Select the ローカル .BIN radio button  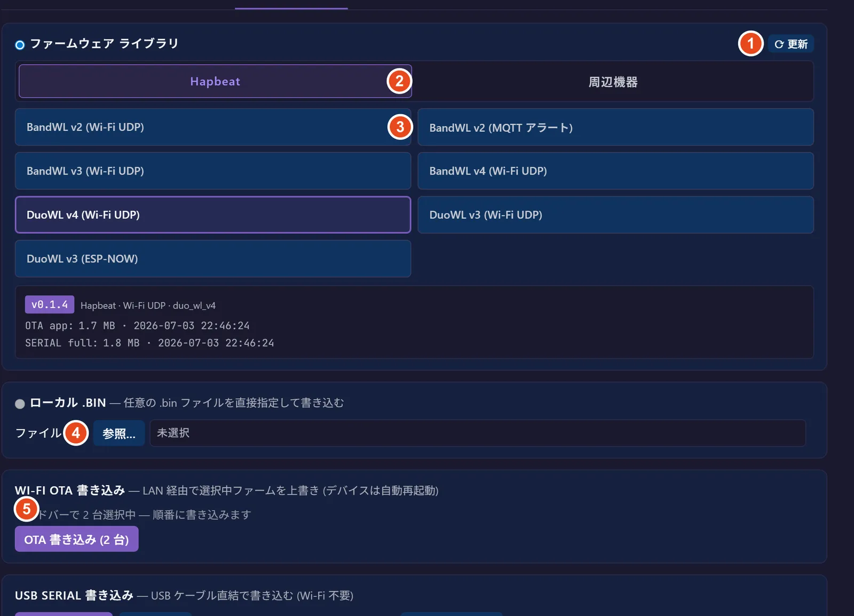tap(20, 404)
